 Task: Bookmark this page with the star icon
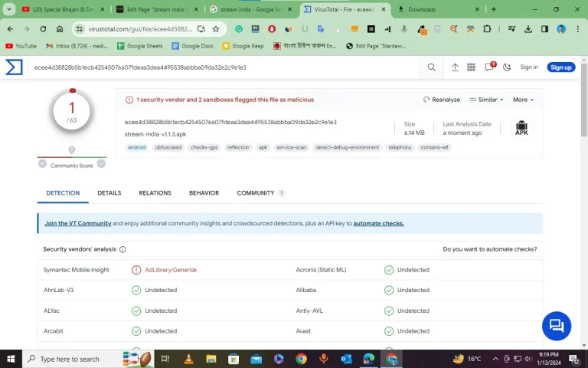point(216,29)
